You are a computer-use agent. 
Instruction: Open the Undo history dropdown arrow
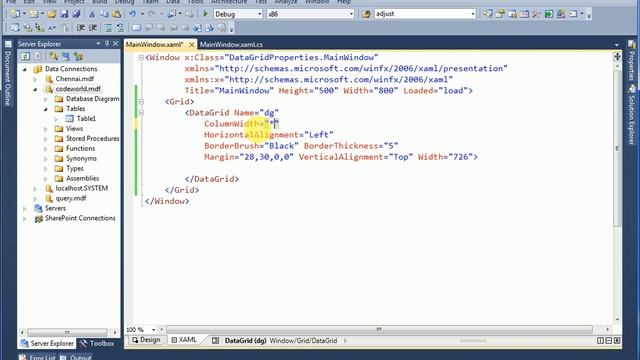tap(142, 14)
